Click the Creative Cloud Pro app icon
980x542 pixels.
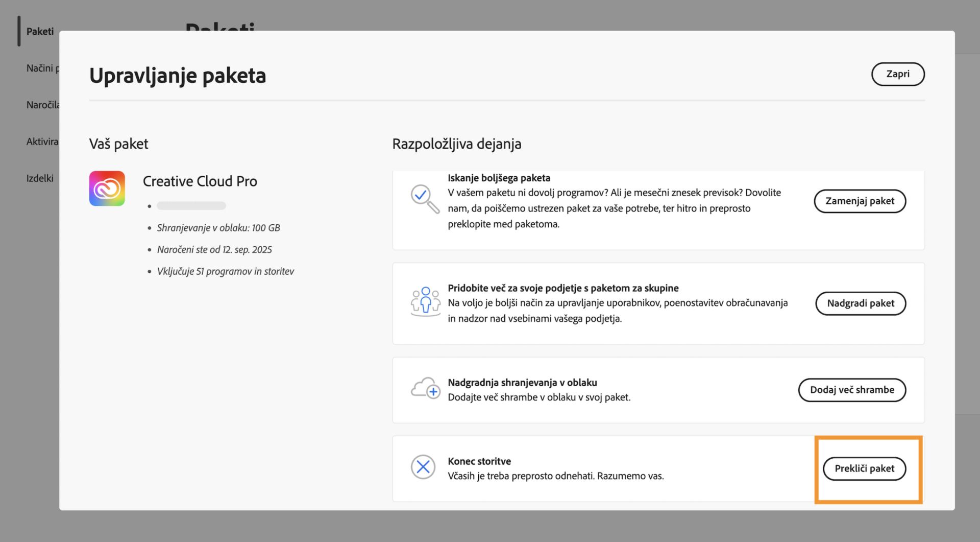point(107,188)
